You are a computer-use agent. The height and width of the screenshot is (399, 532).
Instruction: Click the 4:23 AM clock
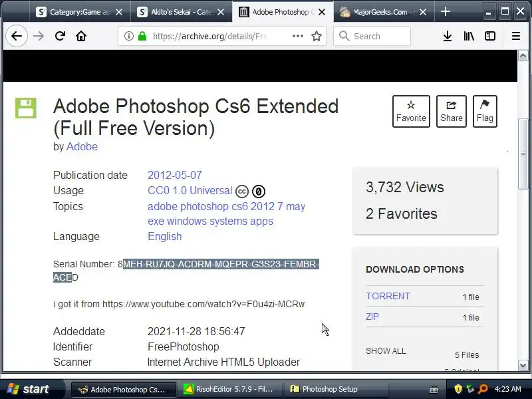click(507, 389)
